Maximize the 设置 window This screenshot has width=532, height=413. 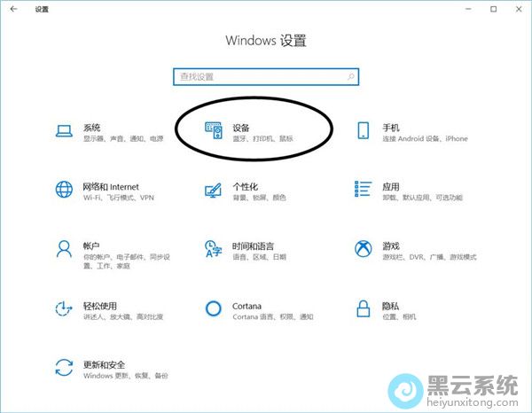pyautogui.click(x=494, y=9)
